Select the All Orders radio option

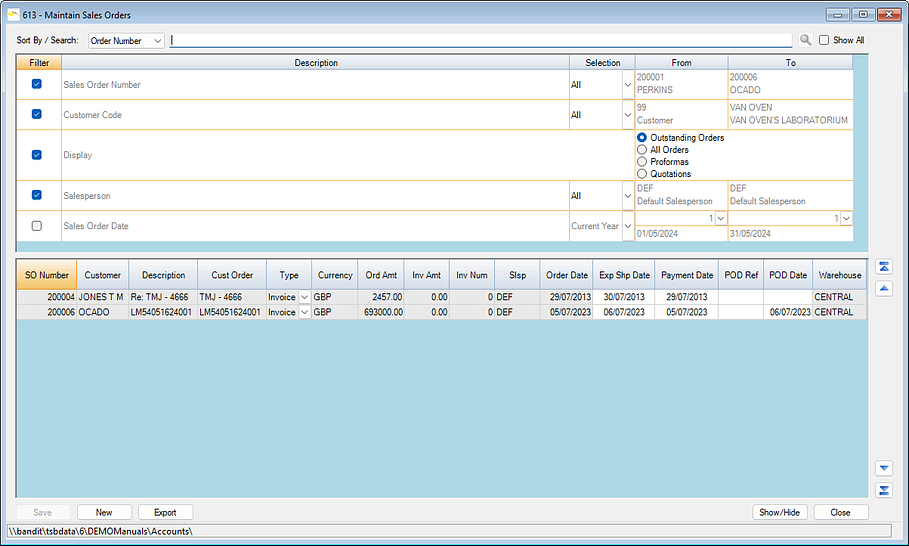coord(642,150)
